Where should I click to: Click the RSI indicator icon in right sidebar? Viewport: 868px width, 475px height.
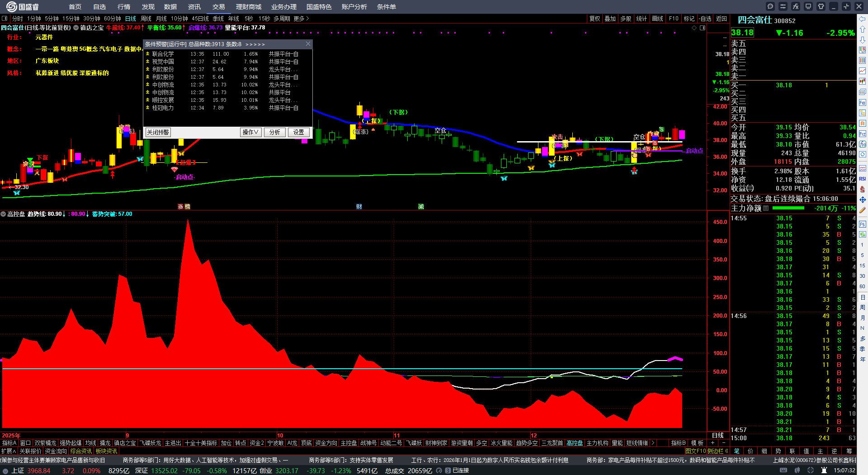[863, 179]
